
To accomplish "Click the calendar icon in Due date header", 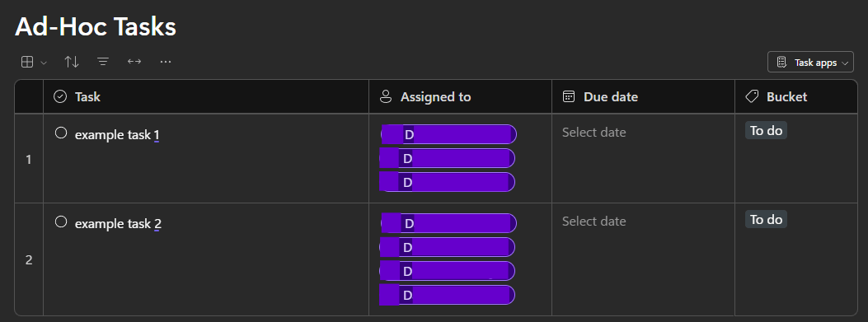I will click(569, 97).
